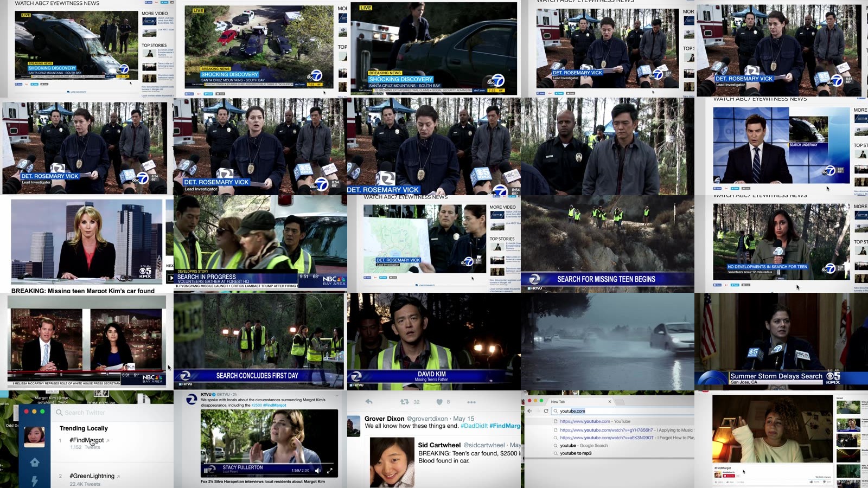The height and width of the screenshot is (488, 868).
Task: Open Margot's photo in Sid Cartwheel's tweet
Action: (392, 462)
